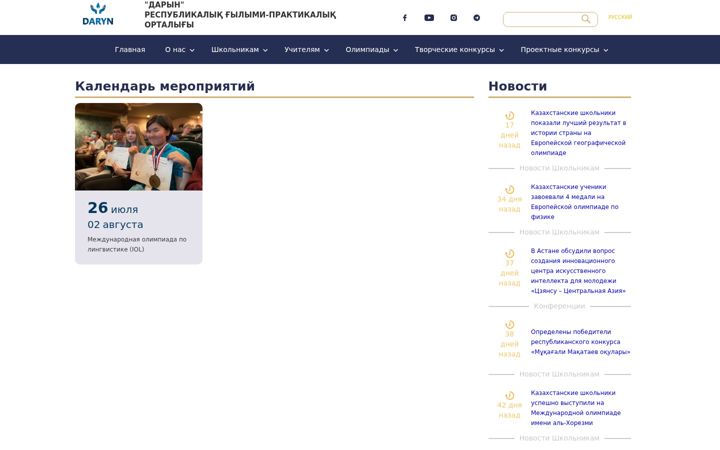The width and height of the screenshot is (720, 450).
Task: Open the Facebook social icon
Action: [405, 18]
